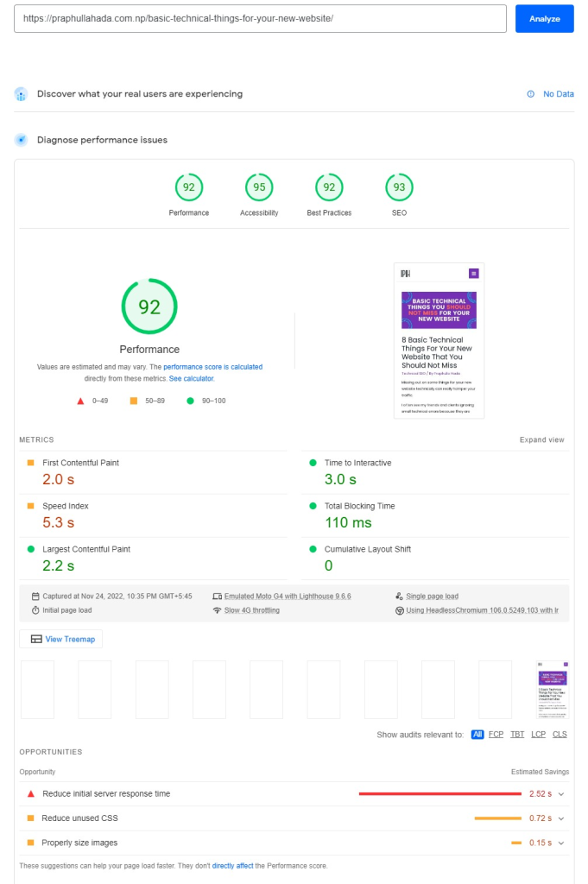Click the URL input field
The height and width of the screenshot is (884, 588).
pyautogui.click(x=259, y=18)
